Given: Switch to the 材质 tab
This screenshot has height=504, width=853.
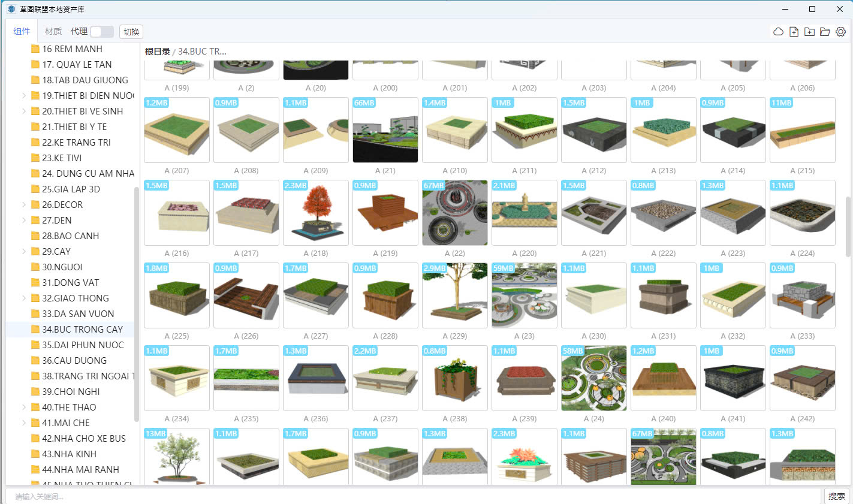Looking at the screenshot, I should pos(53,31).
